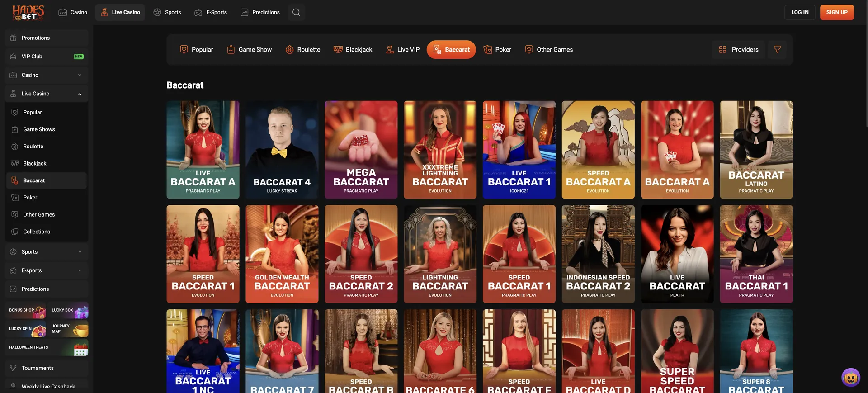Open the Indonesian Speed Baccarat 2 game
868x393 pixels.
pos(598,254)
